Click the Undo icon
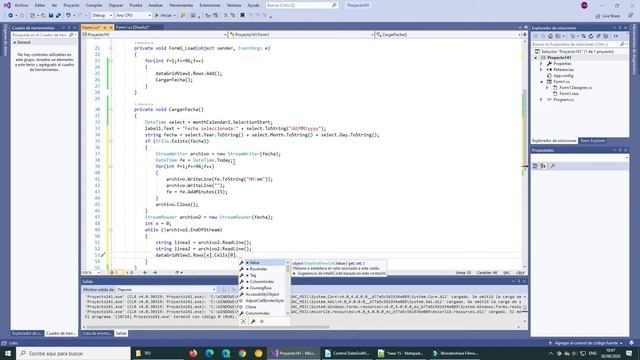The height and width of the screenshot is (360, 640). (x=68, y=16)
